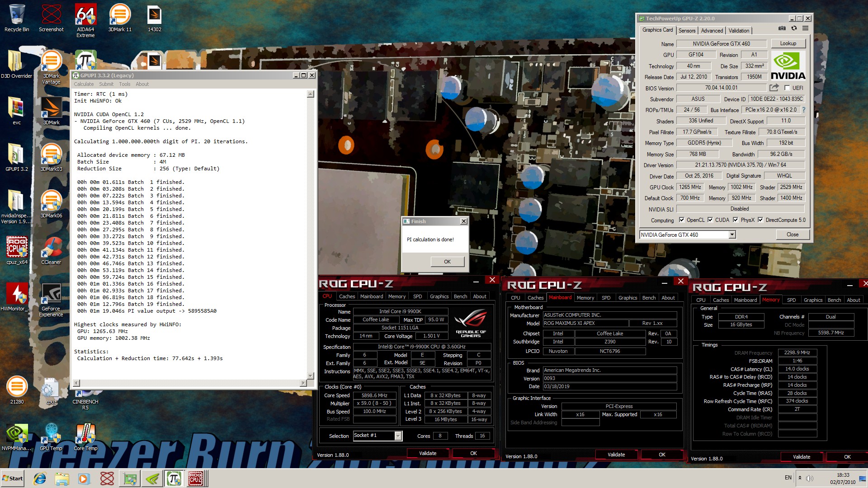Toggle the PhysX checkbox
This screenshot has width=868, height=488.
click(x=736, y=220)
